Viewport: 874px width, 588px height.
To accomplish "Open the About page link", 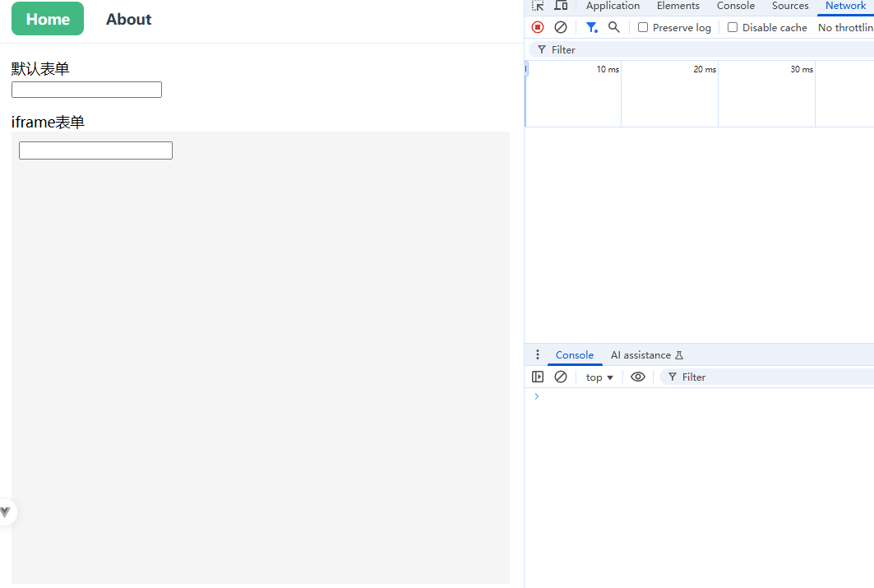I will pyautogui.click(x=129, y=19).
